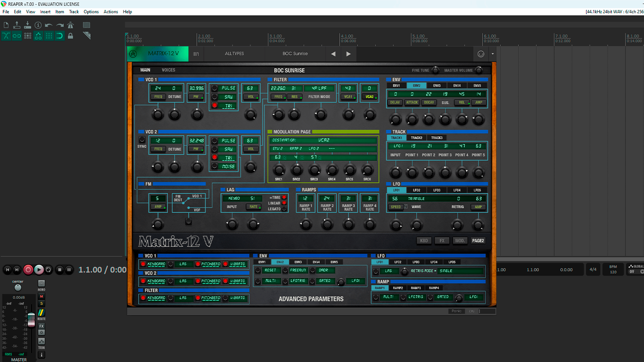Open LAG input KEYBD selector

tap(233, 198)
